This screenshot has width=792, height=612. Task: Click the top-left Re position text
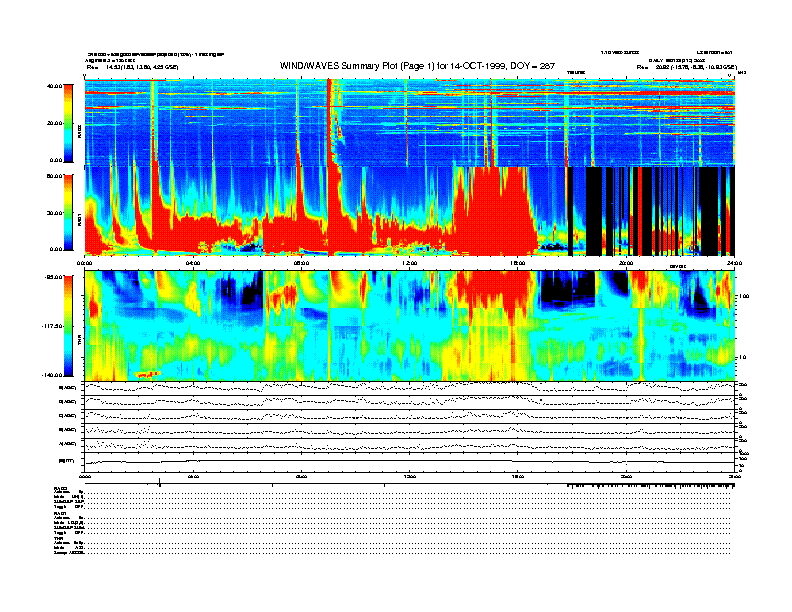coord(132,67)
